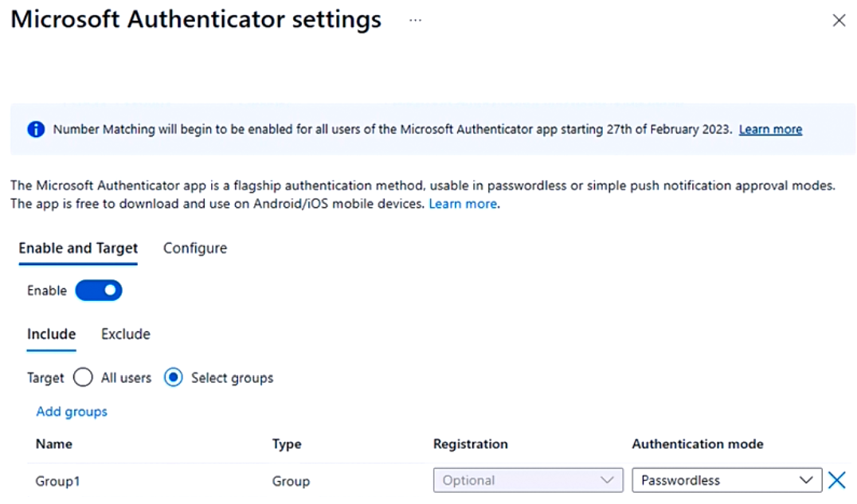Switch to the Configure tab
This screenshot has width=857, height=504.
click(195, 248)
